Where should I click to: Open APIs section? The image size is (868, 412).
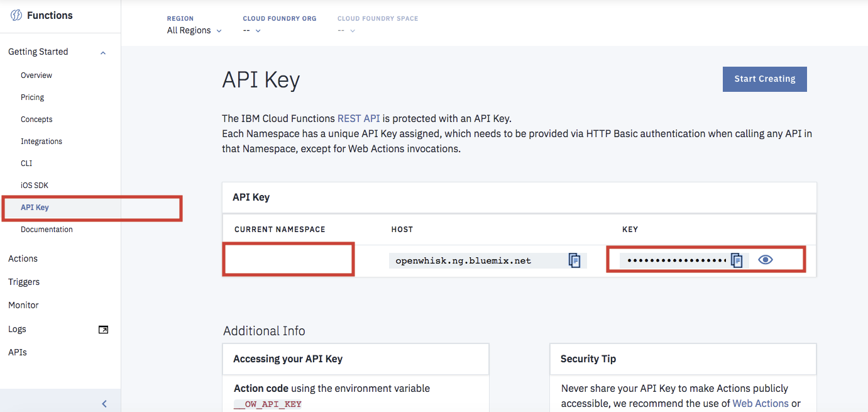click(x=18, y=352)
